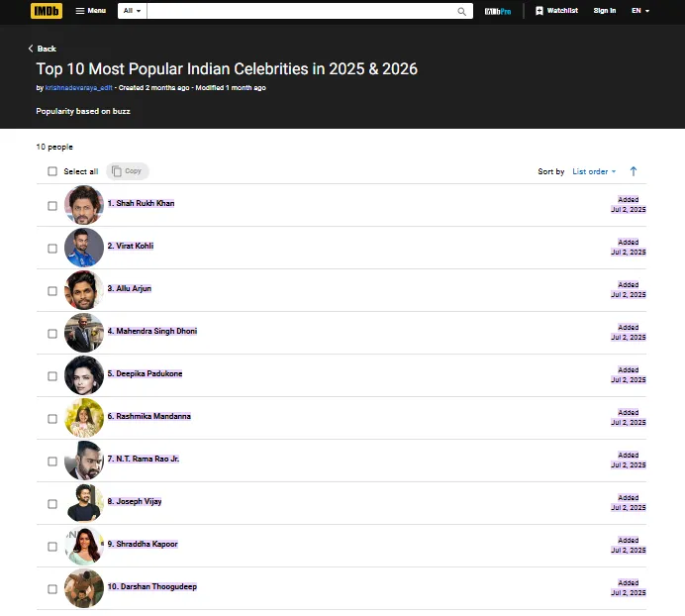Open the 4. Mahendra Singh Dhoni name link

click(x=152, y=332)
